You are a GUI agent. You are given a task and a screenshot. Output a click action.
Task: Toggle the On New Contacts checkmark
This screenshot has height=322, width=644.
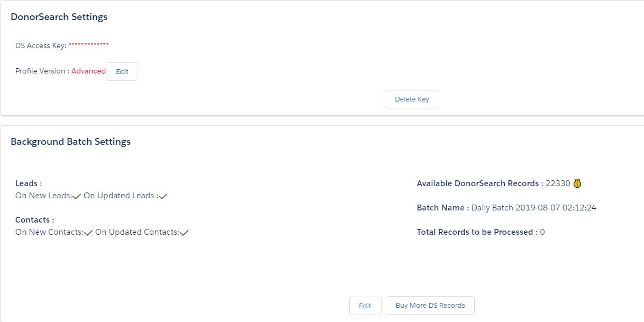click(88, 233)
